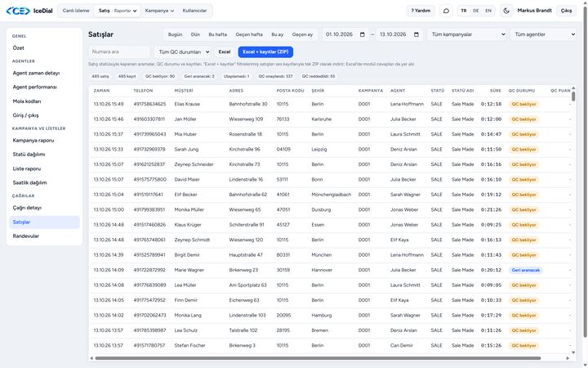
Task: Click the Markus Brandt user name
Action: (534, 11)
